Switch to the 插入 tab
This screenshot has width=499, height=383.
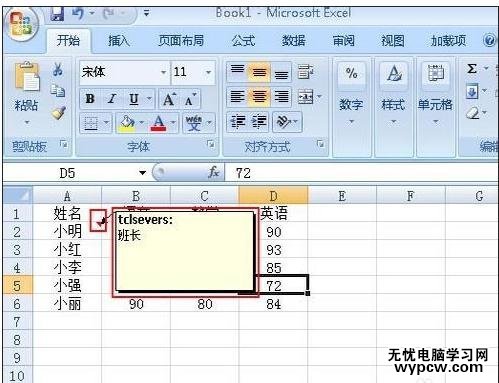coord(119,41)
